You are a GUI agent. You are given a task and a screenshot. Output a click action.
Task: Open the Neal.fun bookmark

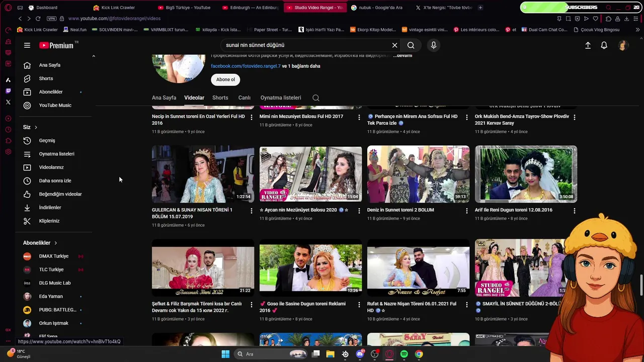[x=74, y=30]
